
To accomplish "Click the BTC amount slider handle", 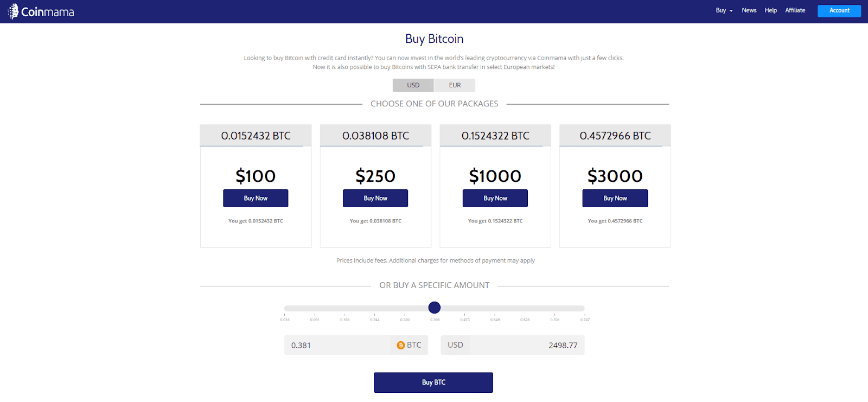I will click(435, 308).
